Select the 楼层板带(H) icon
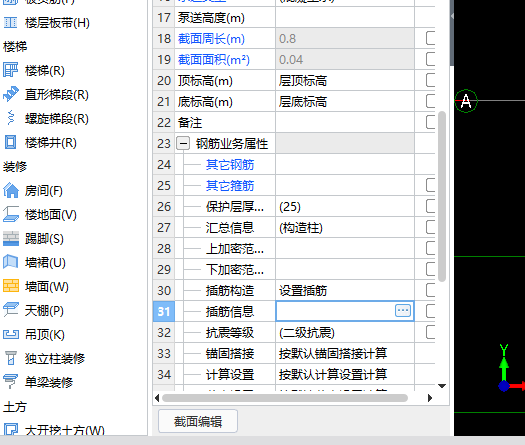This screenshot has width=525, height=445. [x=10, y=23]
